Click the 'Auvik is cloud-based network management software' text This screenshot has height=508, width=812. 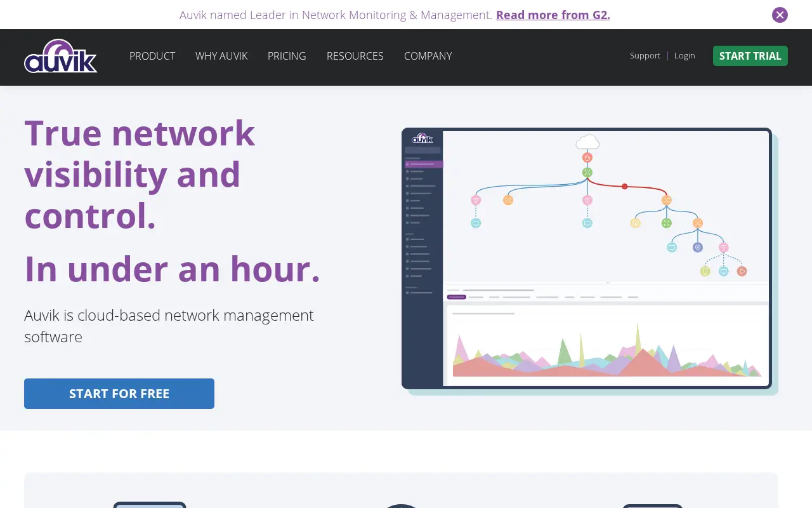(x=169, y=326)
